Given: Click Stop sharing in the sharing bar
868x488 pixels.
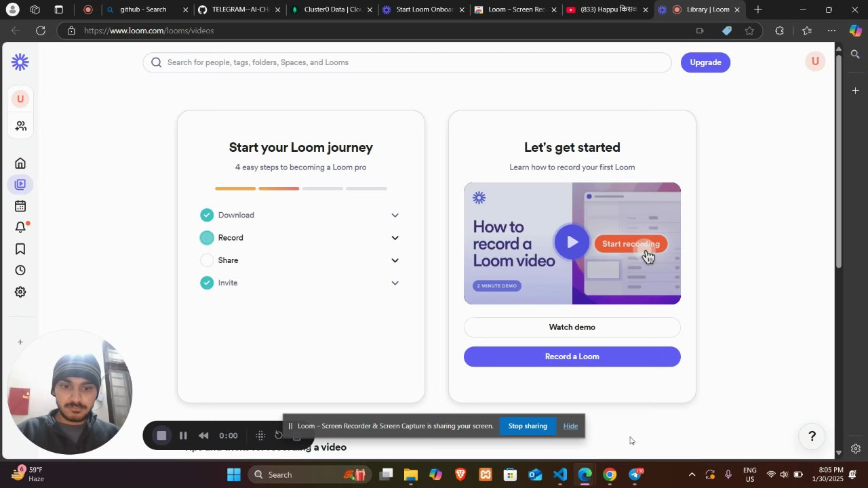Looking at the screenshot, I should 528,426.
